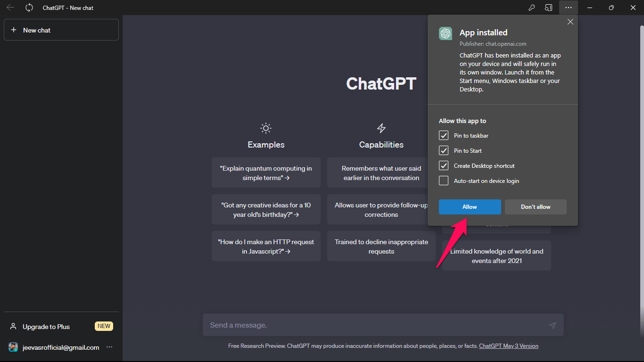This screenshot has height=362, width=644.
Task: Click the lightning Capabilities icon
Action: pyautogui.click(x=381, y=128)
